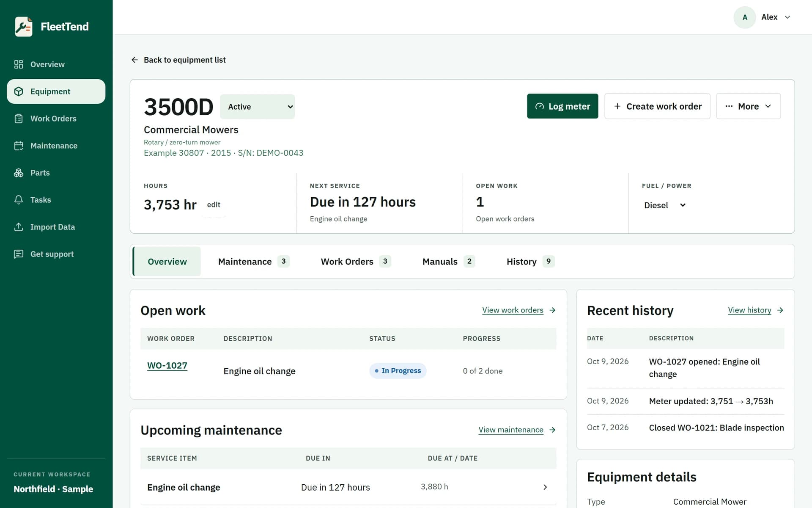
Task: Switch to the Manuals tab
Action: (448, 262)
